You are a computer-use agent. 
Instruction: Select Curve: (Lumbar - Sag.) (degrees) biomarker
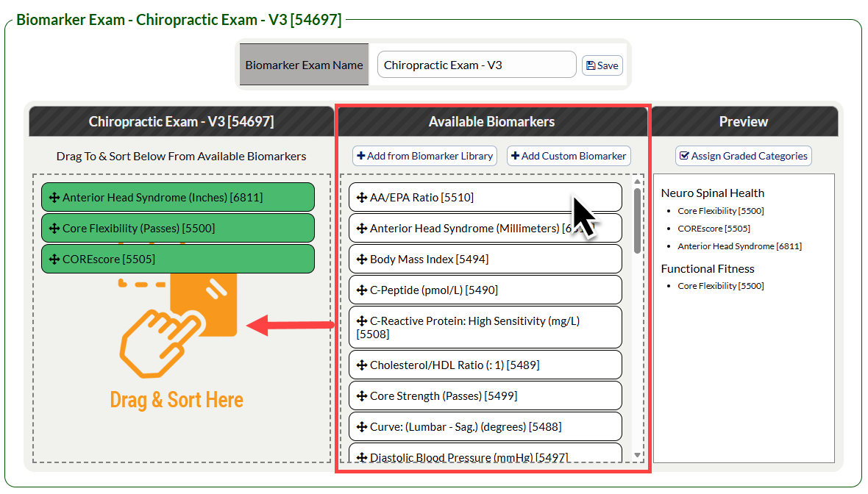click(x=485, y=427)
